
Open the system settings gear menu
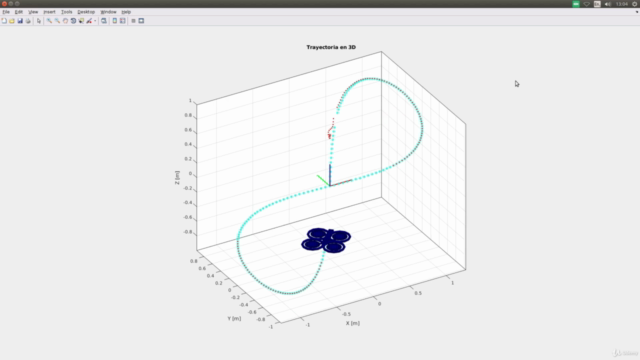(635, 4)
